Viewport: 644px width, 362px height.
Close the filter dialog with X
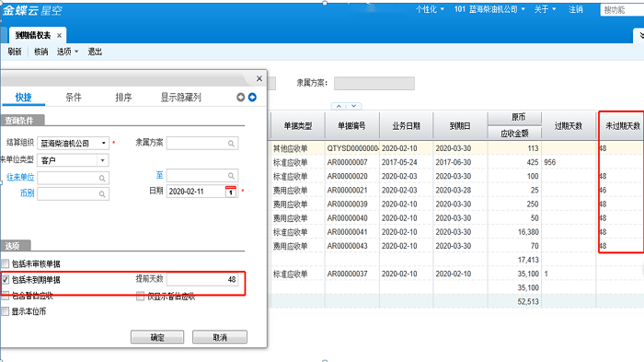coord(259,78)
